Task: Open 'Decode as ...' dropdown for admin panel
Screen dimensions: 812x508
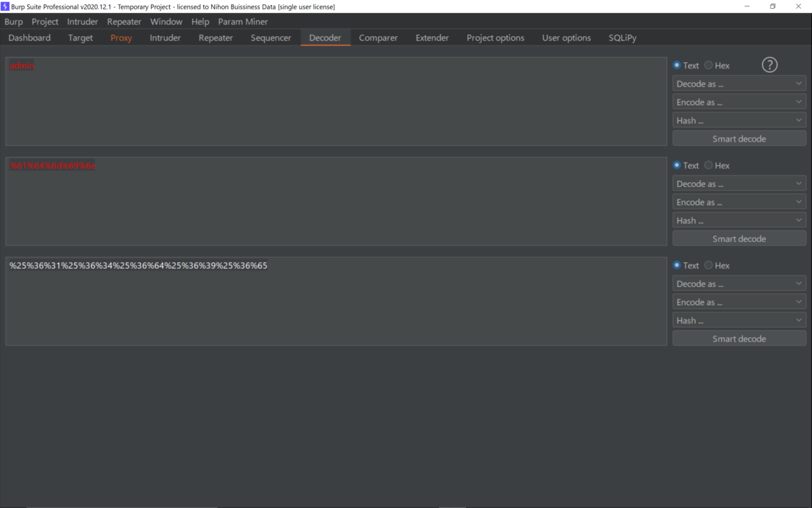Action: click(x=739, y=84)
